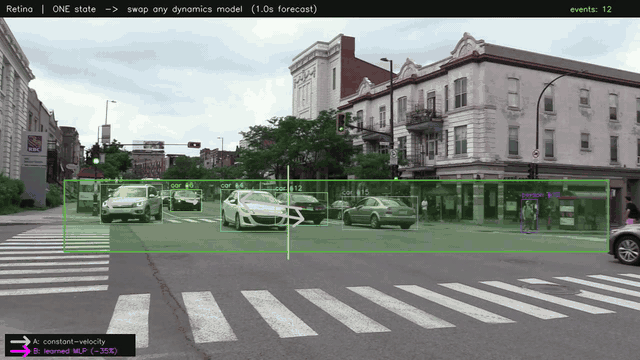Click the vertical white tripwire line
The height and width of the screenshot is (360, 640).
tap(288, 212)
